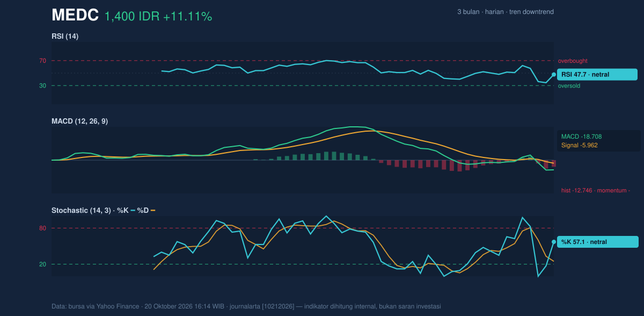
Task: Select the 30 level label on RSI
Action: coord(42,85)
